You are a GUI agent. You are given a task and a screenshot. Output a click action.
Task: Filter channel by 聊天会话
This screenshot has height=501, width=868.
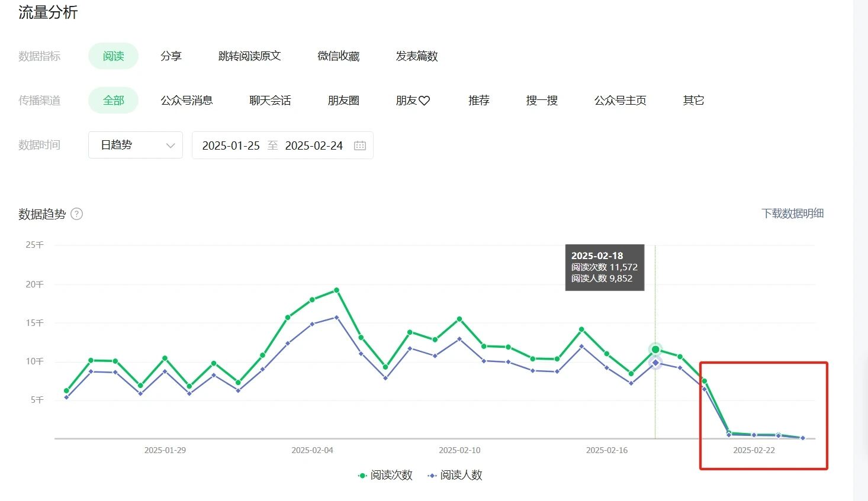270,101
